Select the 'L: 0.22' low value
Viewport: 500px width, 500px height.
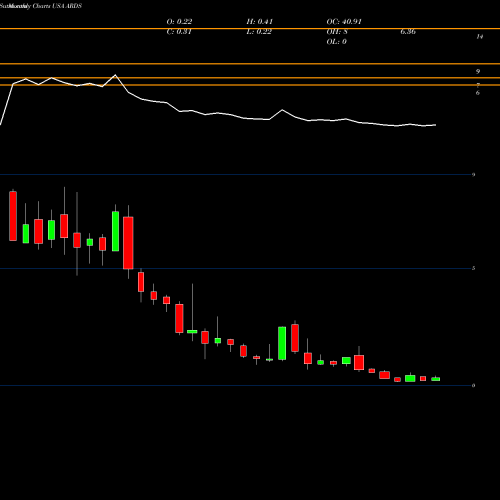(x=259, y=32)
